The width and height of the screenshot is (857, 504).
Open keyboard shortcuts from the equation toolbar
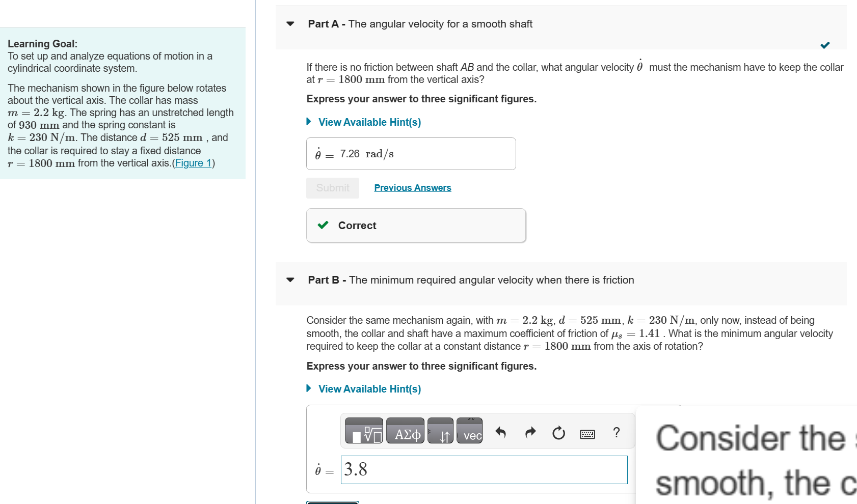[x=586, y=433]
